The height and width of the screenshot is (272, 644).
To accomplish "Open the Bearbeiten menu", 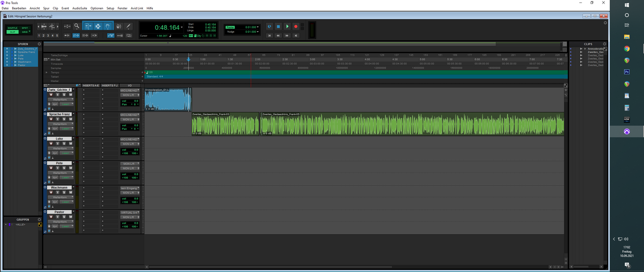I will [x=19, y=9].
